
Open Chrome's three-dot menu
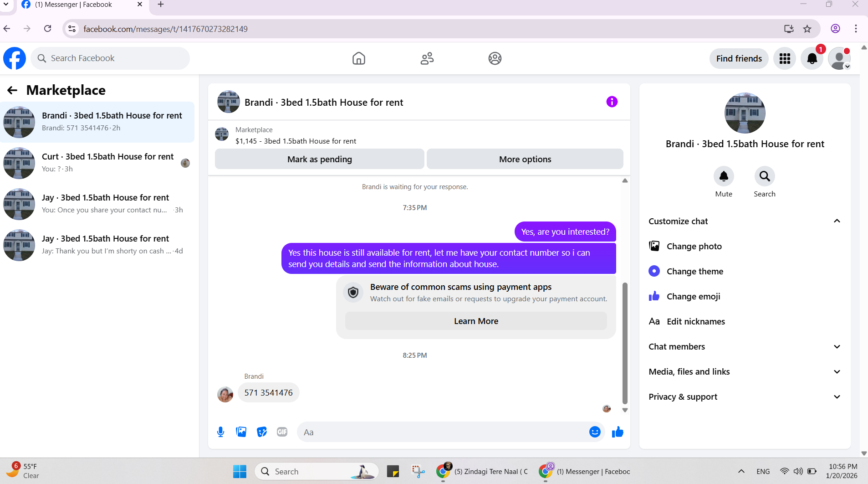[856, 29]
